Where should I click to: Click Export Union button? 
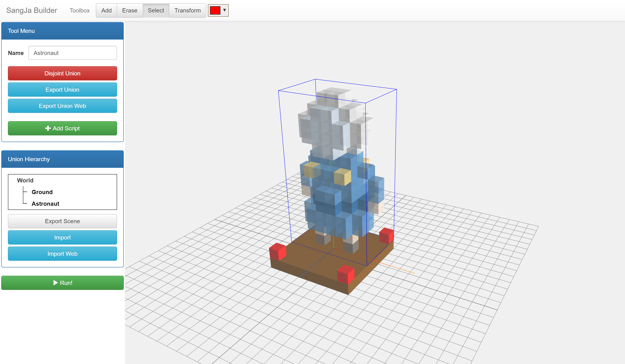(62, 90)
